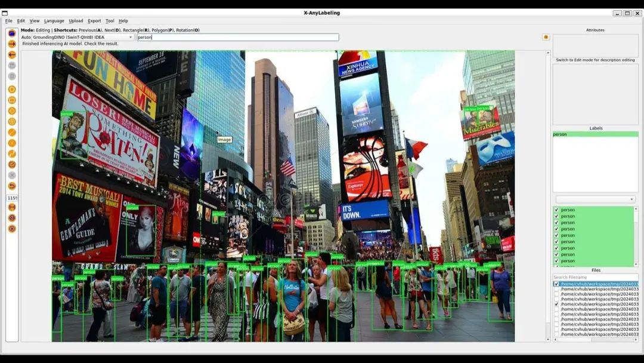
Task: Click scroll-down arrow of canvas scrollbar
Action: click(x=548, y=340)
